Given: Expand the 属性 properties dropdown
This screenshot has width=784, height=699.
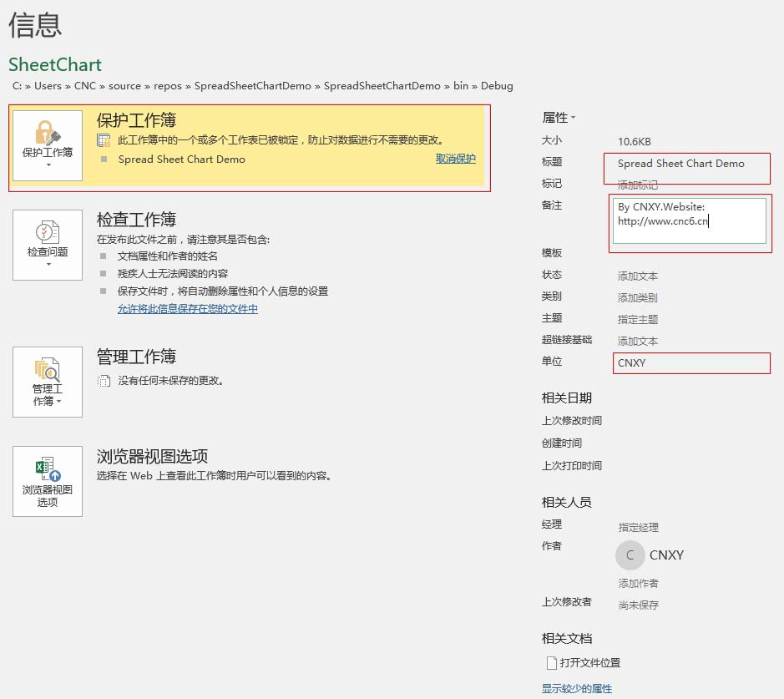Looking at the screenshot, I should (559, 118).
